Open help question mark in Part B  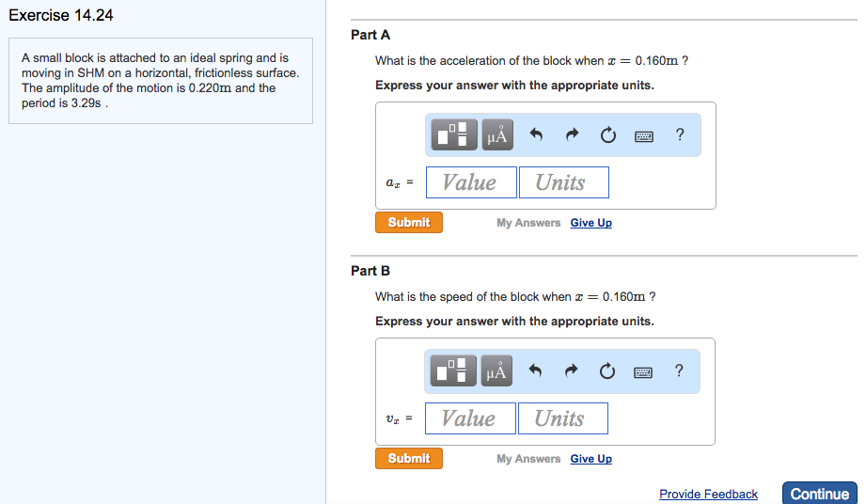(680, 370)
